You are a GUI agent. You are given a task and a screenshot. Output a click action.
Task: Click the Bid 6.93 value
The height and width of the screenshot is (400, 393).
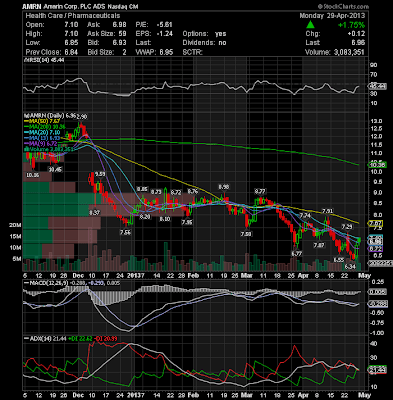[x=119, y=43]
